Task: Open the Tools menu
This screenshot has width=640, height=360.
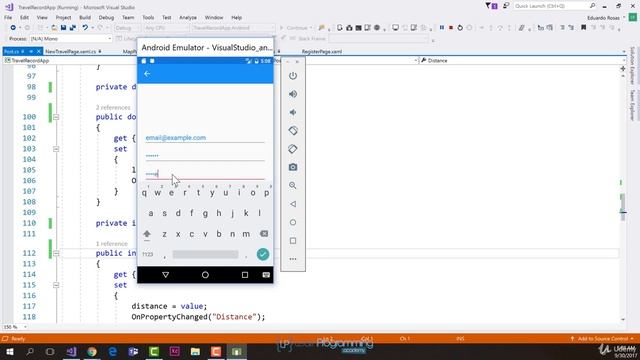Action: (148, 18)
